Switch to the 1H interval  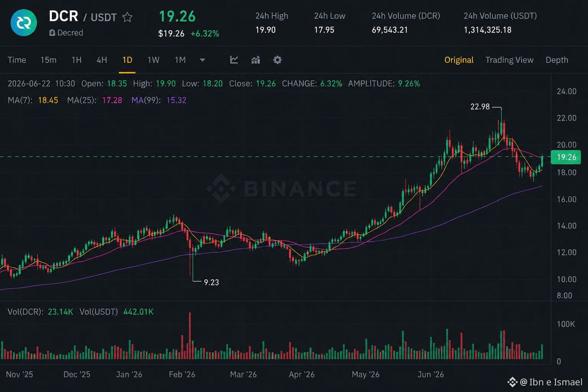77,60
